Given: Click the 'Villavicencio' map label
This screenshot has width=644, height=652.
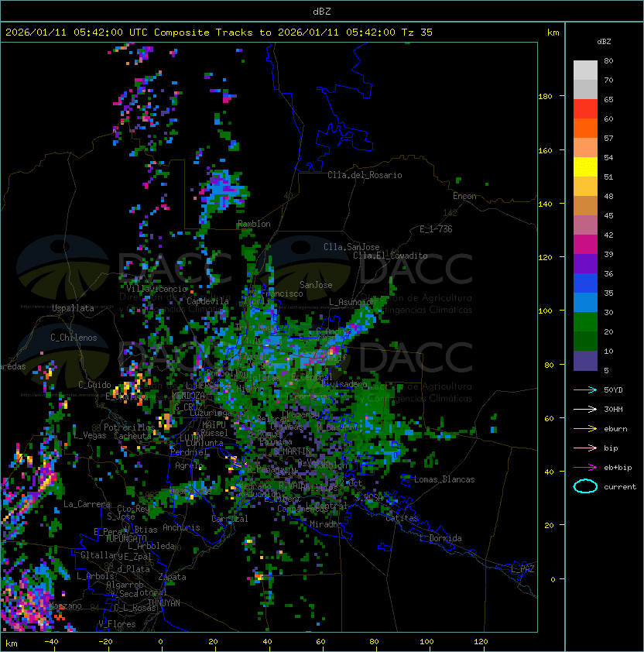Looking at the screenshot, I should pyautogui.click(x=156, y=289).
